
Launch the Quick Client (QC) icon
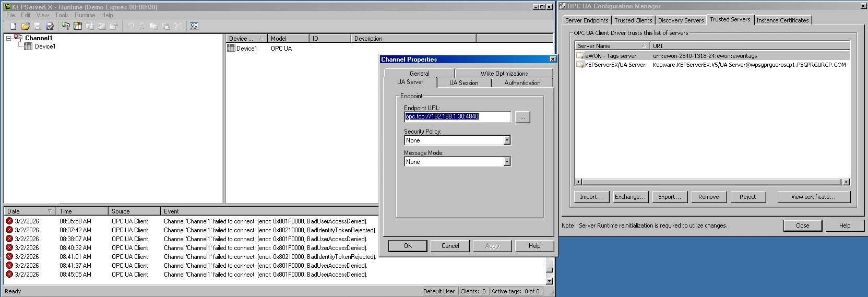[x=194, y=26]
